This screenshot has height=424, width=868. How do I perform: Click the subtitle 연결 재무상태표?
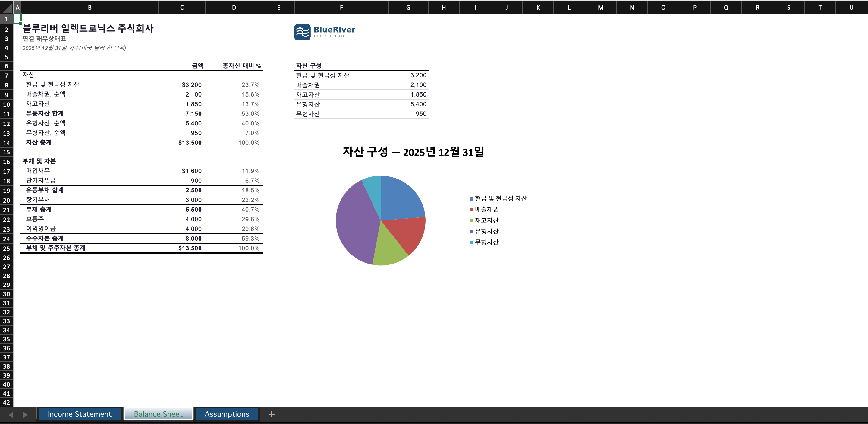pyautogui.click(x=44, y=39)
